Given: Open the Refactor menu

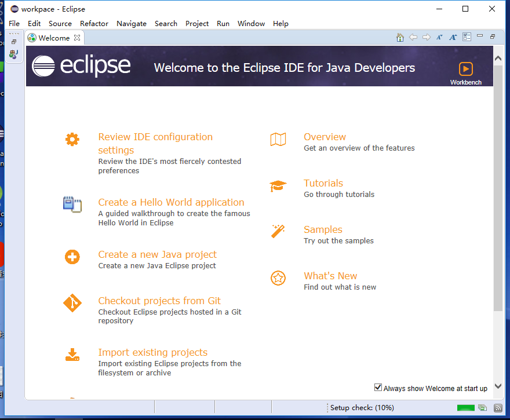Looking at the screenshot, I should (94, 23).
